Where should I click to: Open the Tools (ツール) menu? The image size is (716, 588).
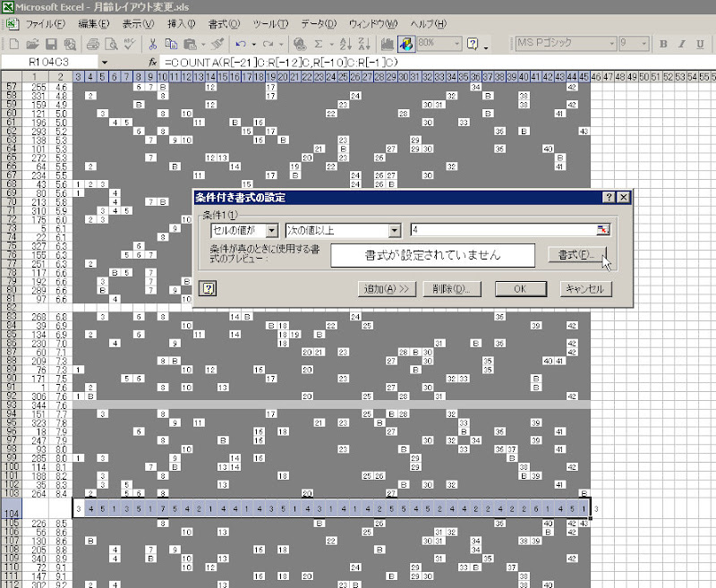270,24
